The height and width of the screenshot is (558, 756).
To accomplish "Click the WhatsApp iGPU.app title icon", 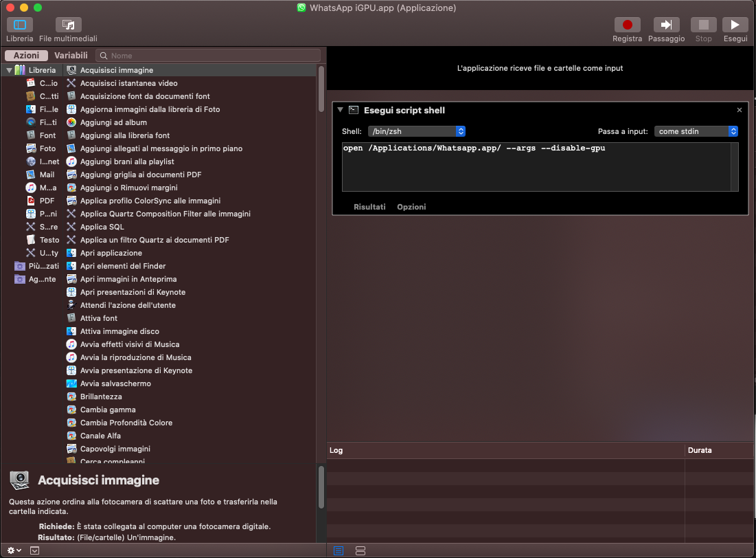I will 301,8.
